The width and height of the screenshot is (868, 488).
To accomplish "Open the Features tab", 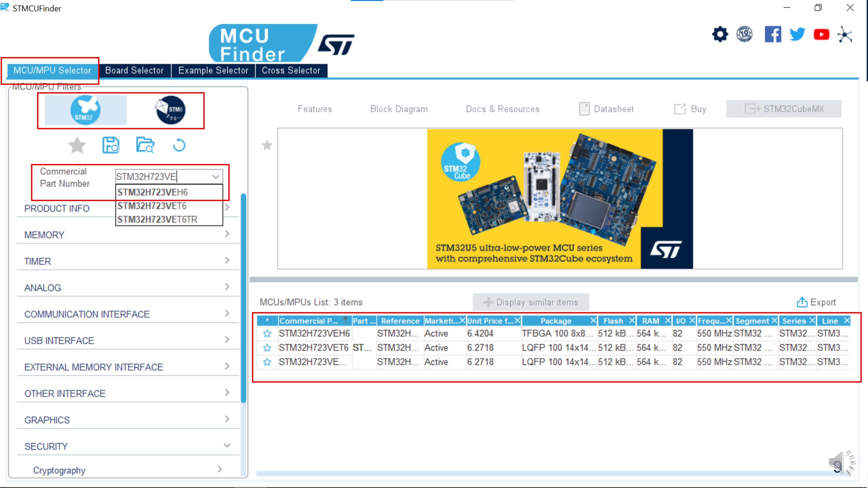I will 315,109.
